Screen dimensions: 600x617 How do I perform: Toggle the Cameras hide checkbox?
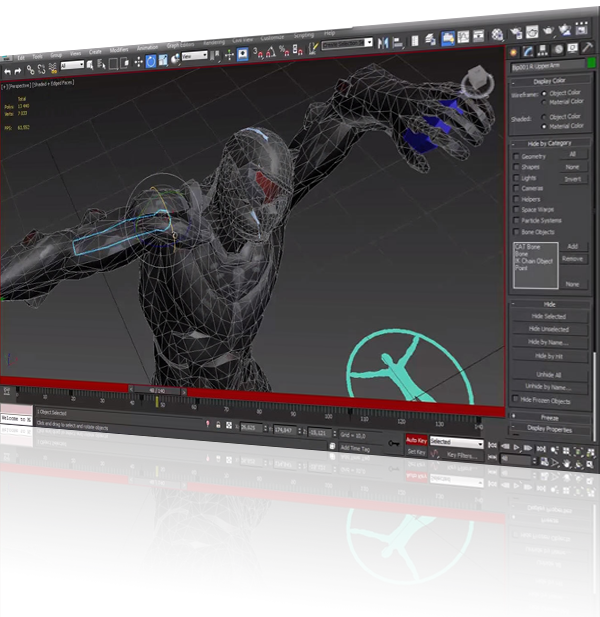(516, 188)
